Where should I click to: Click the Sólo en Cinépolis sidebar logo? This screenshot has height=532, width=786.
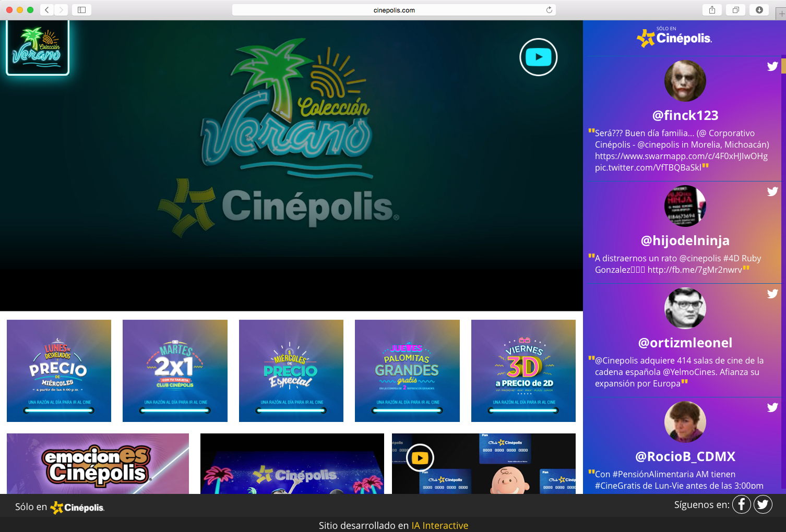(674, 37)
